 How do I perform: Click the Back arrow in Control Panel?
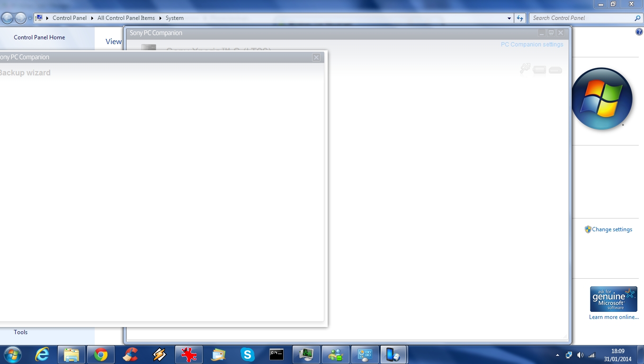(7, 18)
